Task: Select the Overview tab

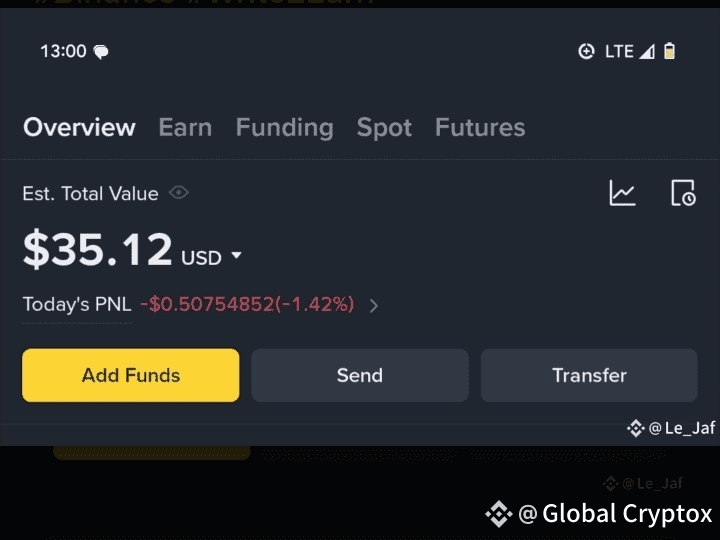Action: tap(79, 127)
